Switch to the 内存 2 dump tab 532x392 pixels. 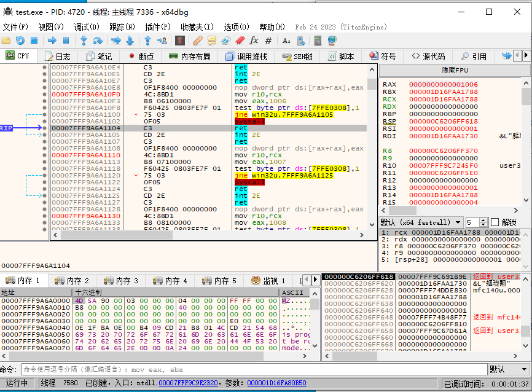point(72,281)
